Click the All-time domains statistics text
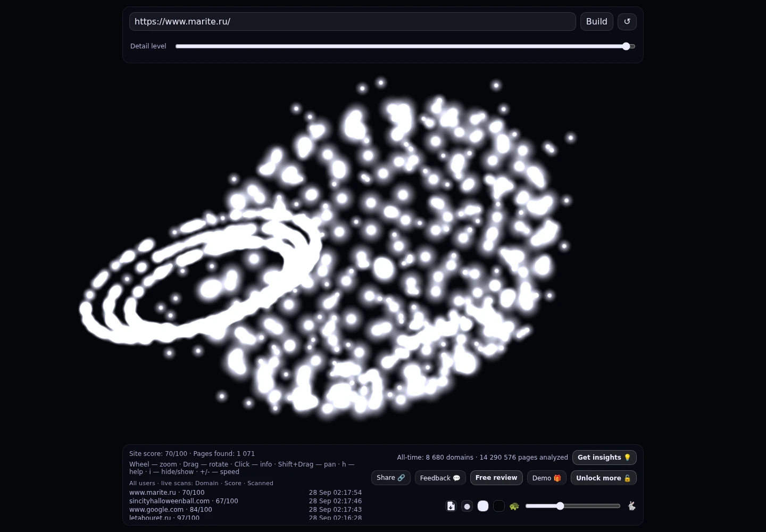 482,458
